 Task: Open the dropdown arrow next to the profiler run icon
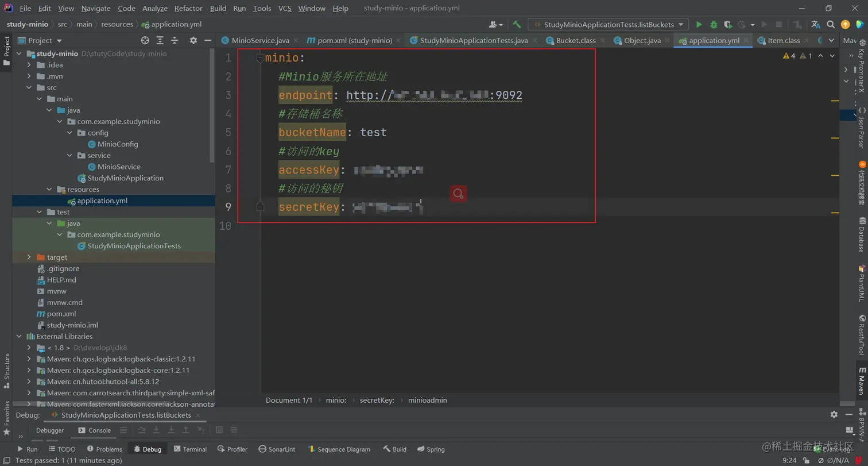click(753, 25)
